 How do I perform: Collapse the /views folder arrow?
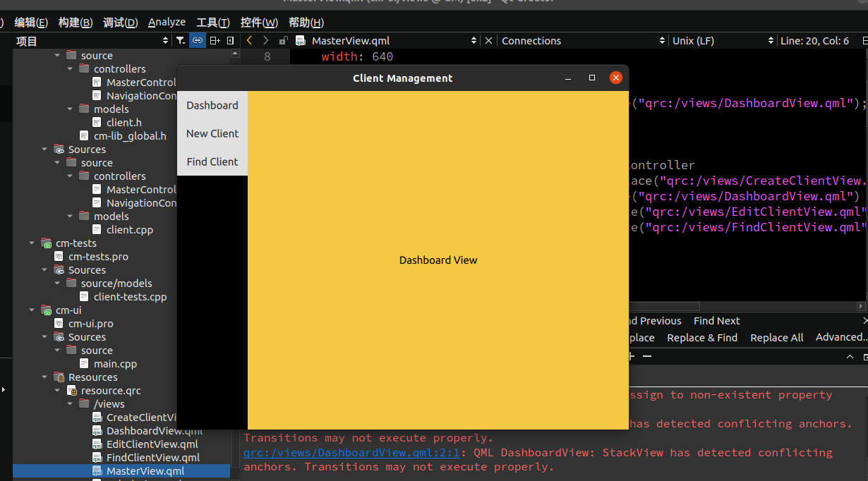[x=70, y=404]
